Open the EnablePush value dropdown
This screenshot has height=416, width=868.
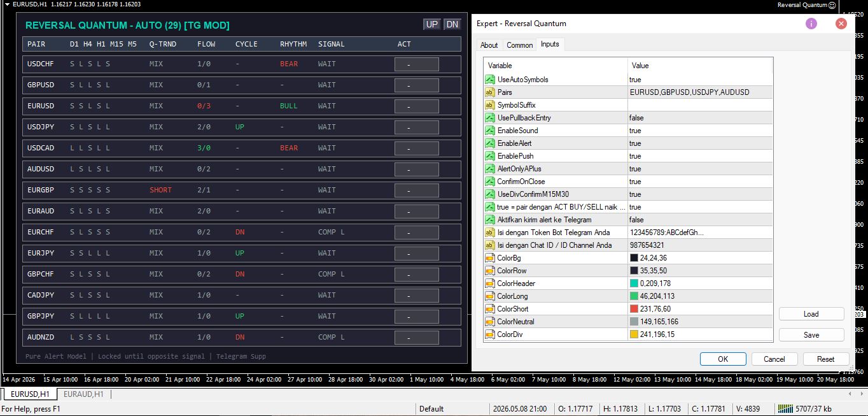tap(700, 156)
